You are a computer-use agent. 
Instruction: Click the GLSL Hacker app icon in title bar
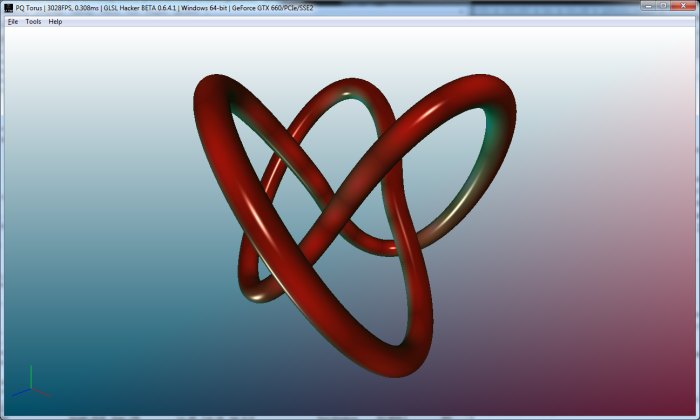(8, 8)
